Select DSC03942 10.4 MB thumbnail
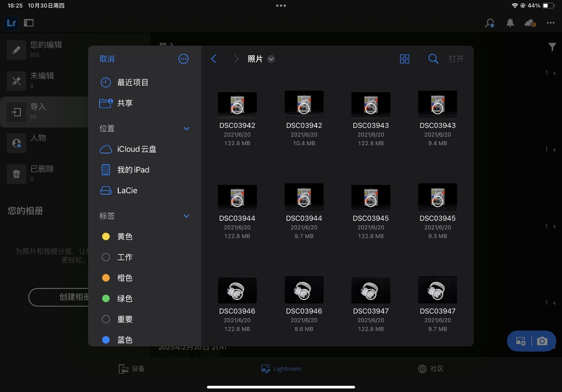562x392 pixels. point(304,104)
